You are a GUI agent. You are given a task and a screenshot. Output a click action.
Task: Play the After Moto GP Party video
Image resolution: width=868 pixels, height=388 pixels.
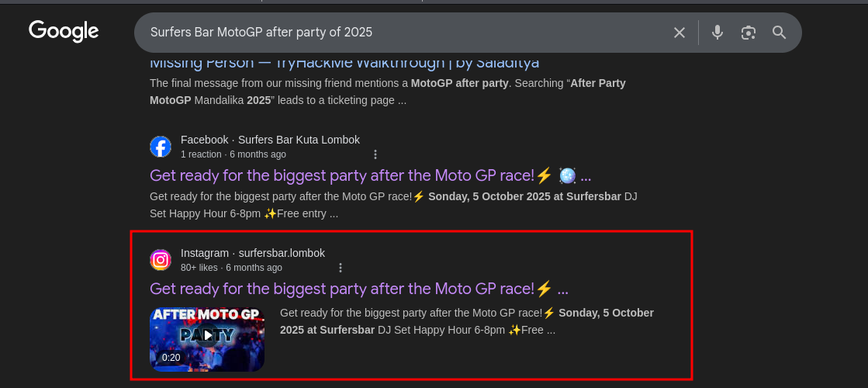tap(207, 335)
